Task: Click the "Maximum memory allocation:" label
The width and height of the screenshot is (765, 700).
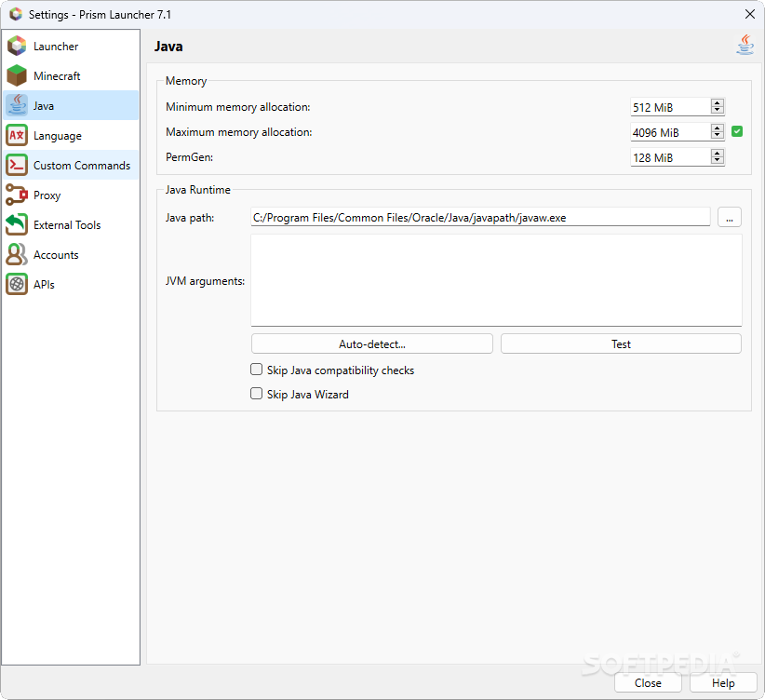Action: pyautogui.click(x=239, y=132)
